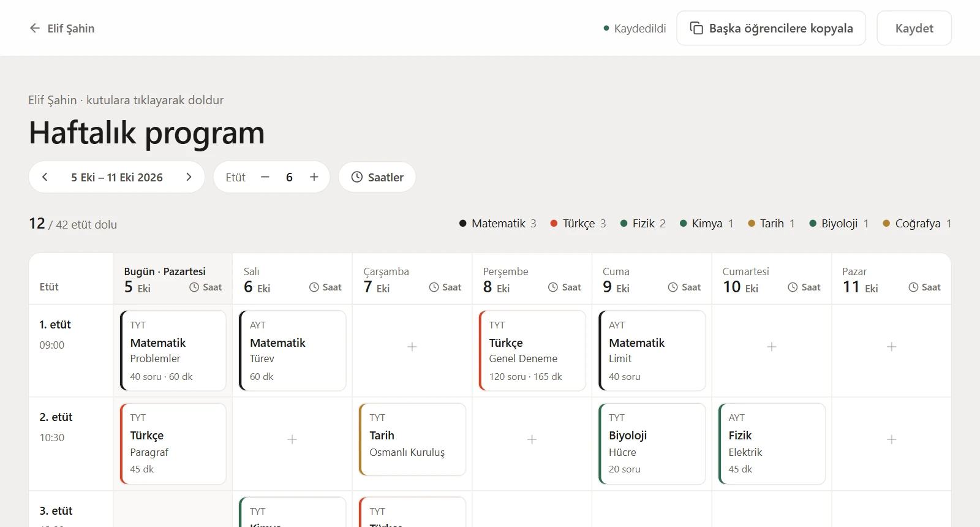980x527 pixels.
Task: Click Coğrafya 1 legend entry
Action: coord(917,224)
